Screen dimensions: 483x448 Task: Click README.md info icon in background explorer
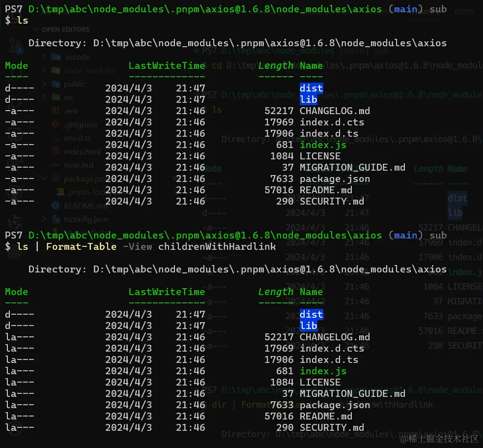point(56,206)
